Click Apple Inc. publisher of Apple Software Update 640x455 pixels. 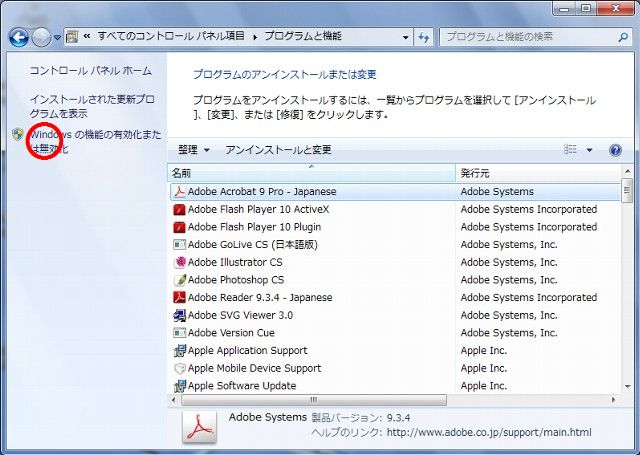tap(484, 386)
